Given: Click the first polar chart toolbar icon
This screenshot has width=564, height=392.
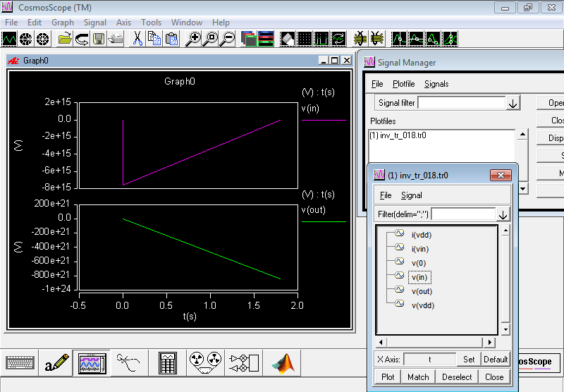Looking at the screenshot, I should [x=26, y=39].
